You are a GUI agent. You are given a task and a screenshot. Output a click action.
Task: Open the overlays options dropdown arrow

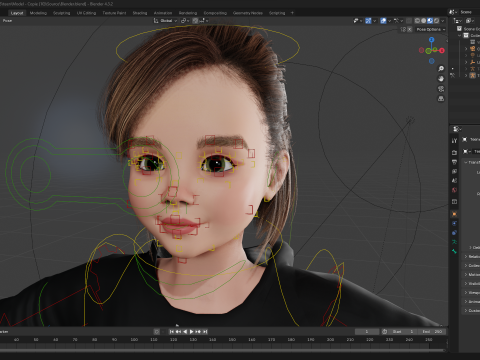(389, 21)
